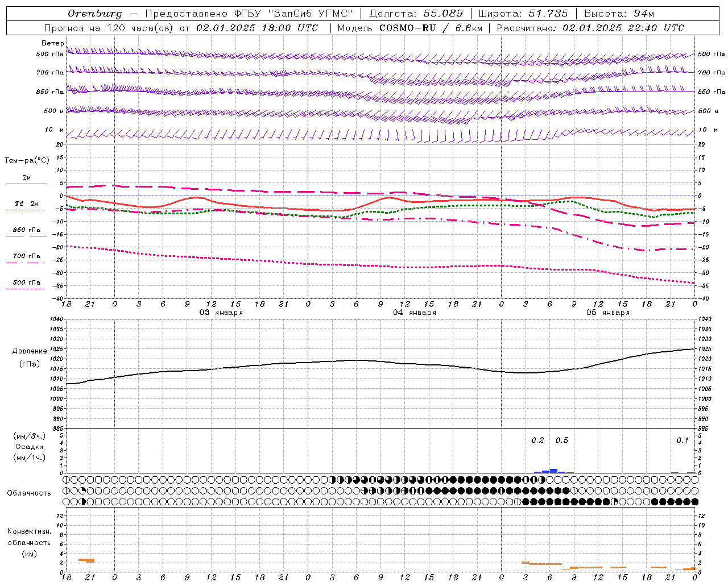Click the 05 января date label
Screen dimensions: 728x582
pyautogui.click(x=608, y=313)
